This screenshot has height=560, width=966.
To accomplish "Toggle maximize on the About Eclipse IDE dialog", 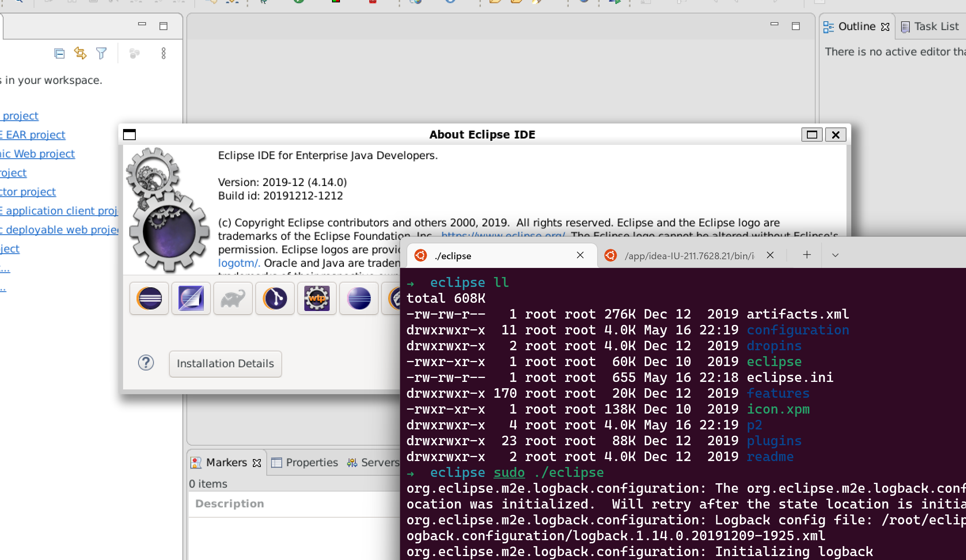I will click(x=812, y=135).
